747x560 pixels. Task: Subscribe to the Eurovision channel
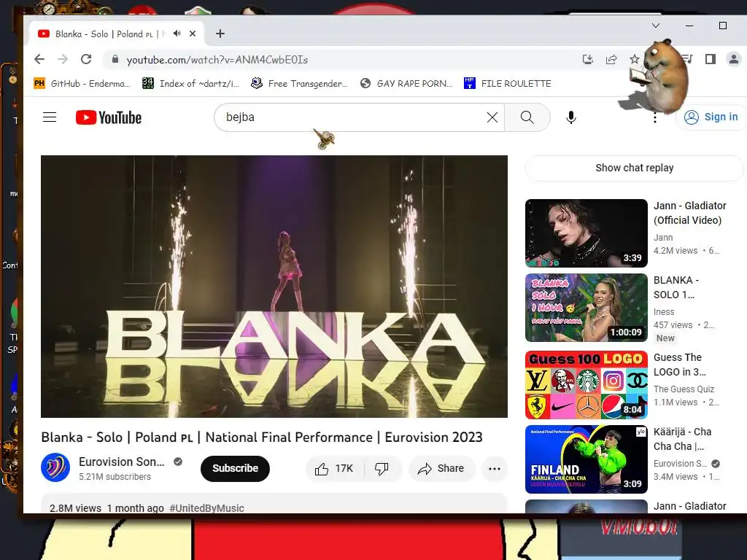click(x=235, y=469)
